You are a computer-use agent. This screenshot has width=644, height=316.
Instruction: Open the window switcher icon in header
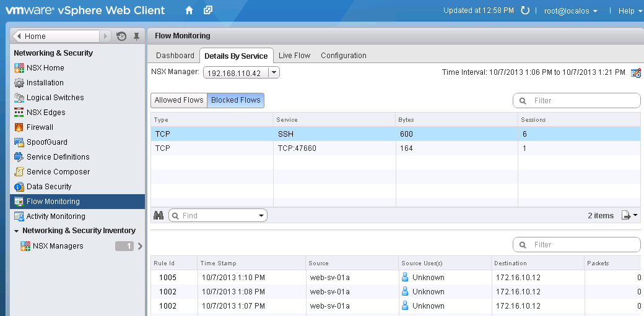click(x=208, y=11)
